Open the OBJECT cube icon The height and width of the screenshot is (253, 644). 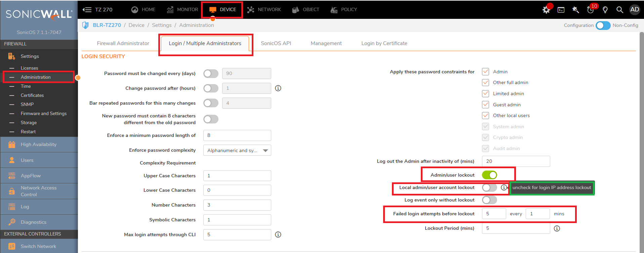tap(295, 10)
